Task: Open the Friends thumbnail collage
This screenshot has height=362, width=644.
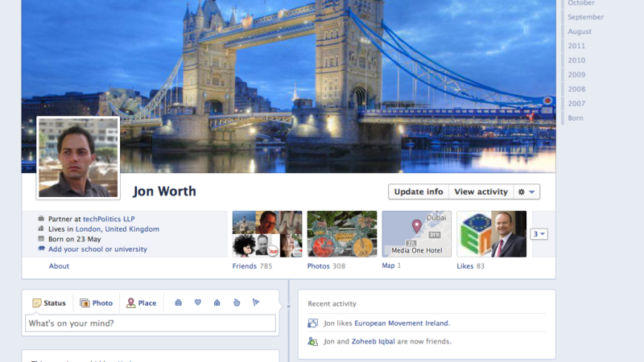Action: [266, 234]
